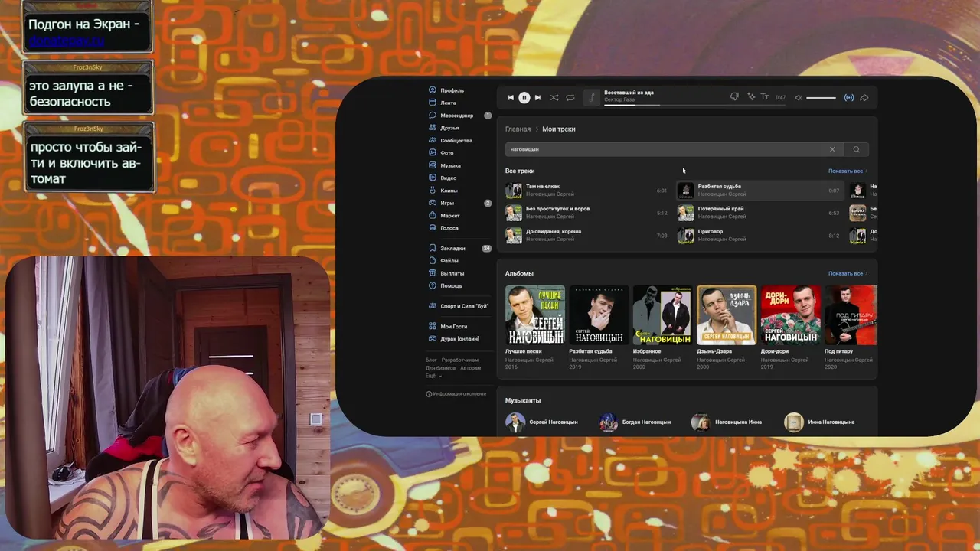Screen dimensions: 980x551
Task: Open musician Сергей Наговицын
Action: [542, 422]
